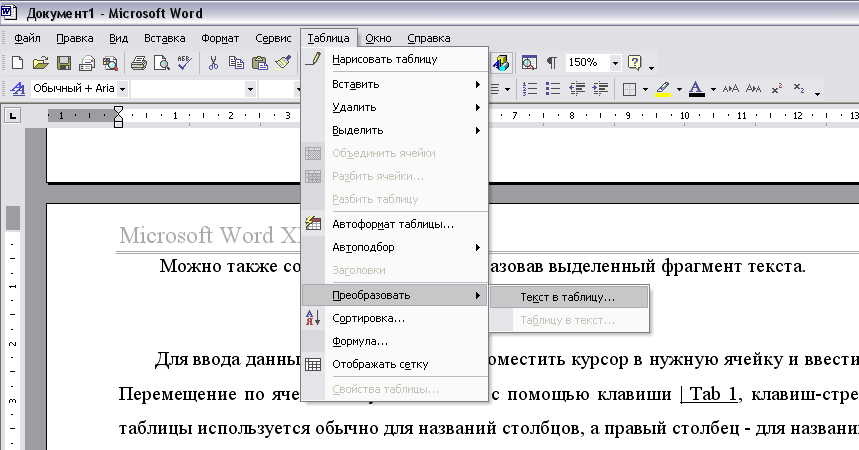
Task: Open the font name dropdown arrow
Action: [250, 89]
